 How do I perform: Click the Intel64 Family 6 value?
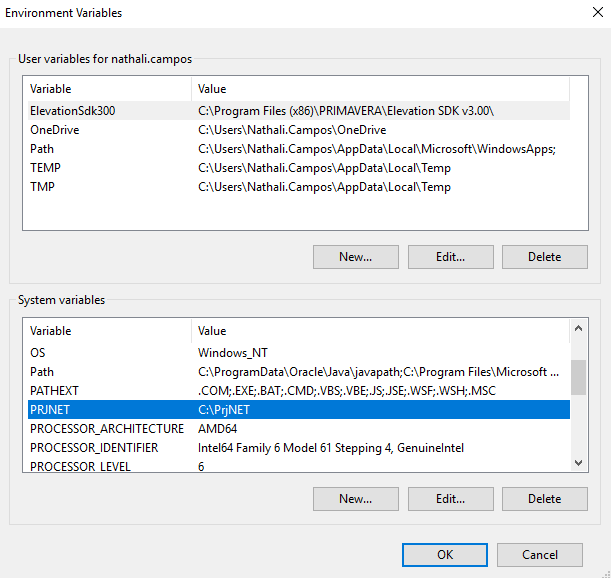tap(331, 448)
